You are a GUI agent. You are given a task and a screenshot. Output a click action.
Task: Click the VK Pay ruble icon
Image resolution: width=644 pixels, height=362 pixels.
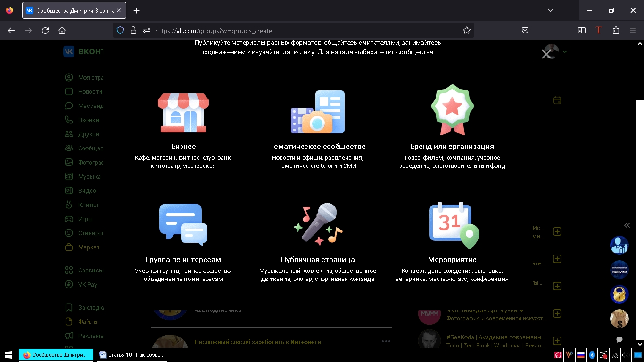69,284
